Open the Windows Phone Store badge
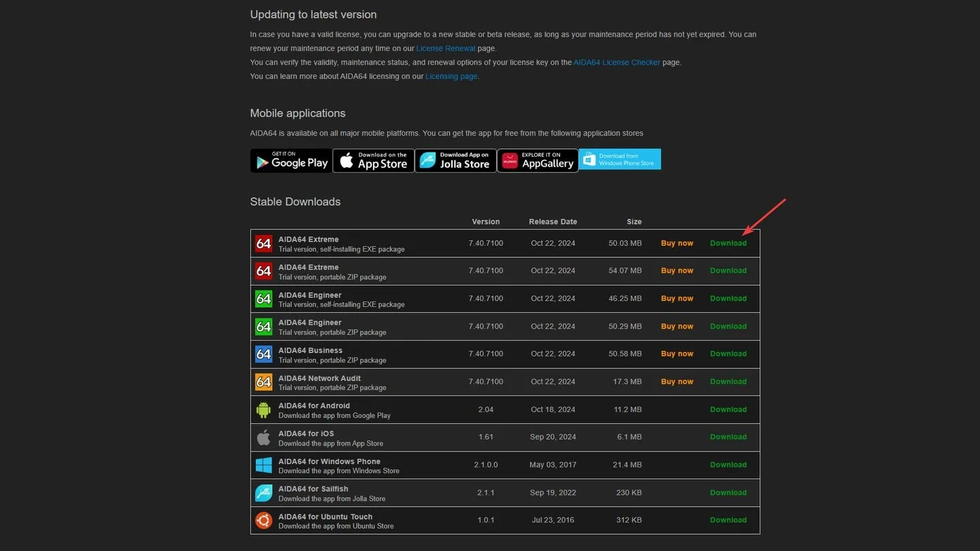Image resolution: width=980 pixels, height=551 pixels. (x=620, y=159)
